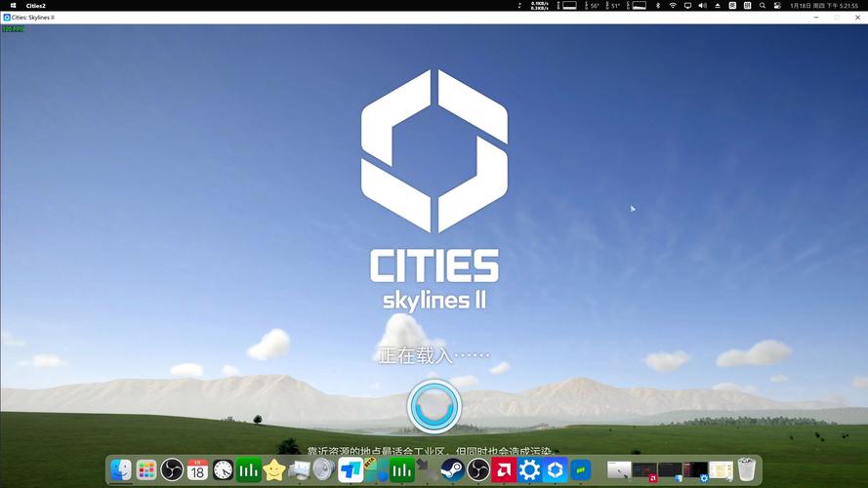Open the blue gear settings app in dock
The height and width of the screenshot is (488, 868).
coord(529,470)
